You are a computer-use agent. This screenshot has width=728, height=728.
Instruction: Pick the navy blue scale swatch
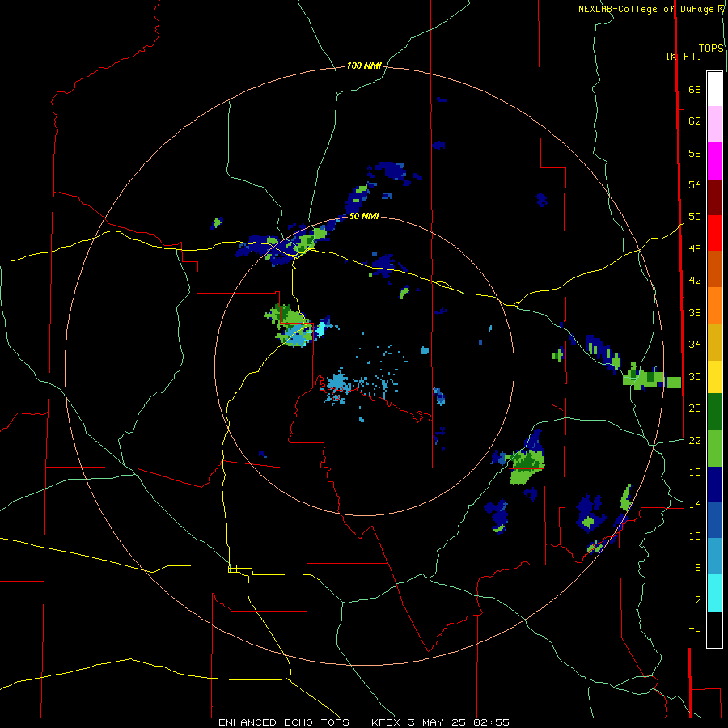pyautogui.click(x=714, y=485)
